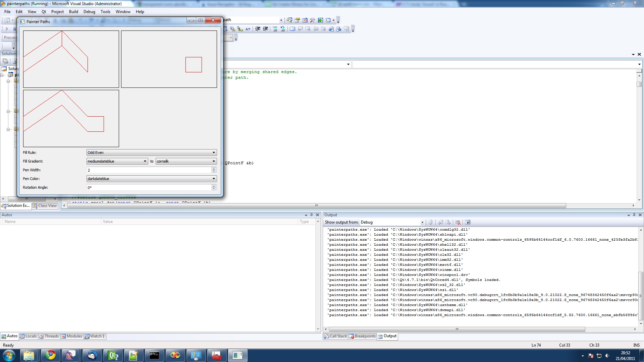644x362 pixels.
Task: Open the Qt menu
Action: tap(44, 11)
